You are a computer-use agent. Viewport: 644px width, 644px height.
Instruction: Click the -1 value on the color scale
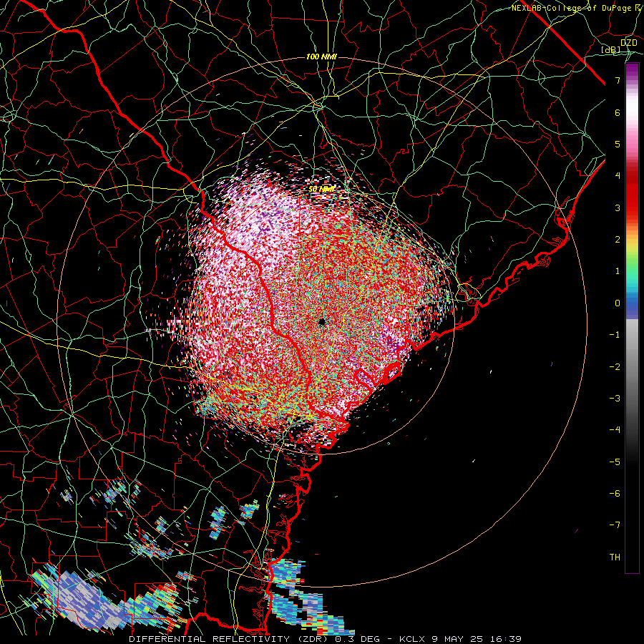(x=615, y=335)
